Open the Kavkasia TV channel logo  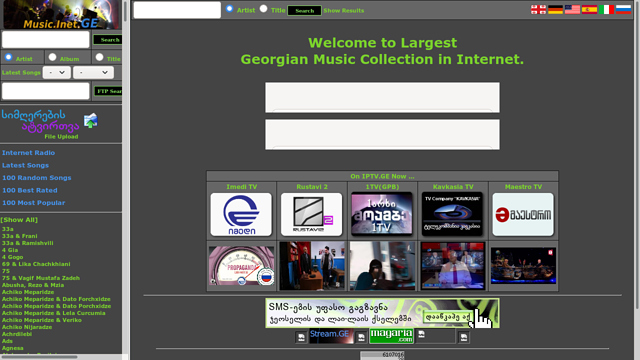pos(452,214)
